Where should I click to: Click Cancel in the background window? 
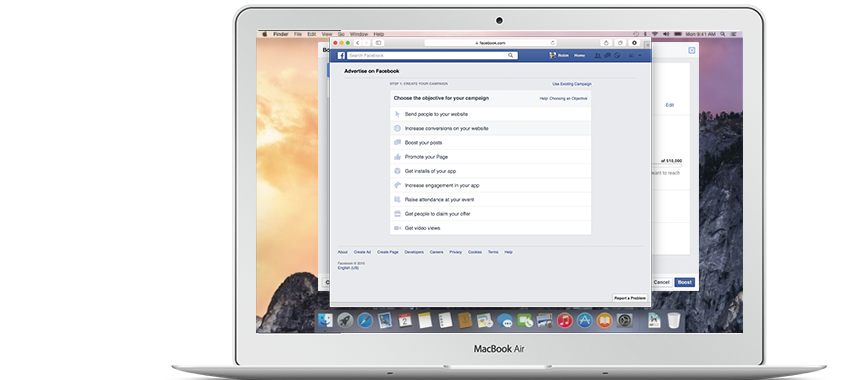[662, 282]
